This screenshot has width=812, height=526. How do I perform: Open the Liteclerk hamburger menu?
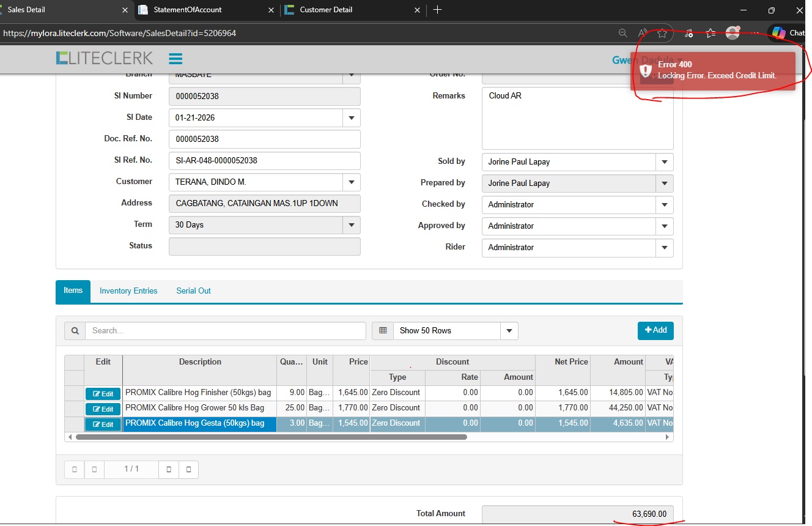tap(175, 59)
